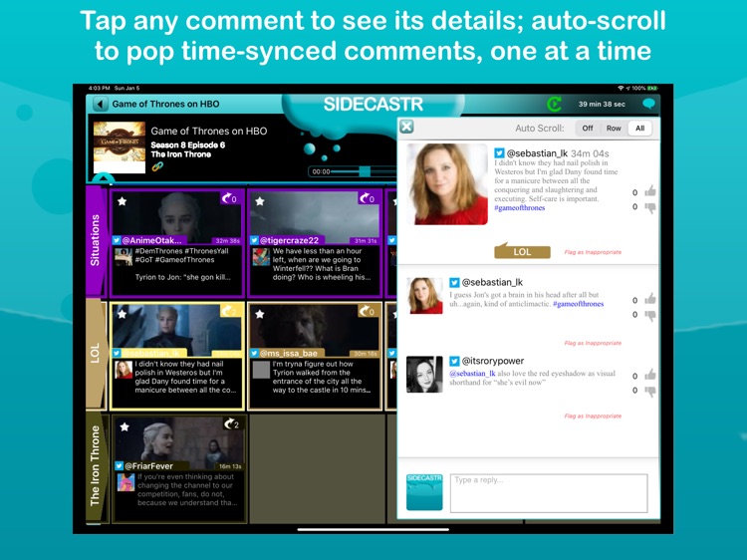The width and height of the screenshot is (747, 560).
Task: Tap the back arrow beside Game of Thrones on HBO
Action: (x=100, y=104)
